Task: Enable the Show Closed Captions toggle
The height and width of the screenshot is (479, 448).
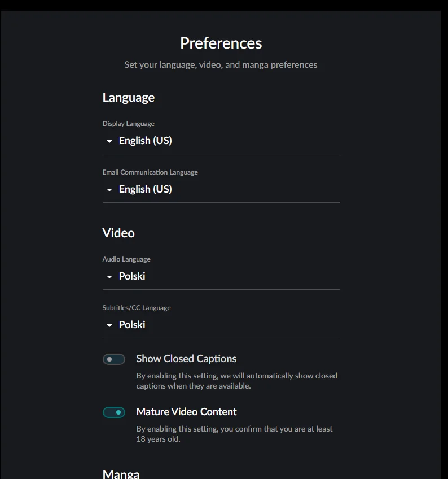Action: coord(114,359)
